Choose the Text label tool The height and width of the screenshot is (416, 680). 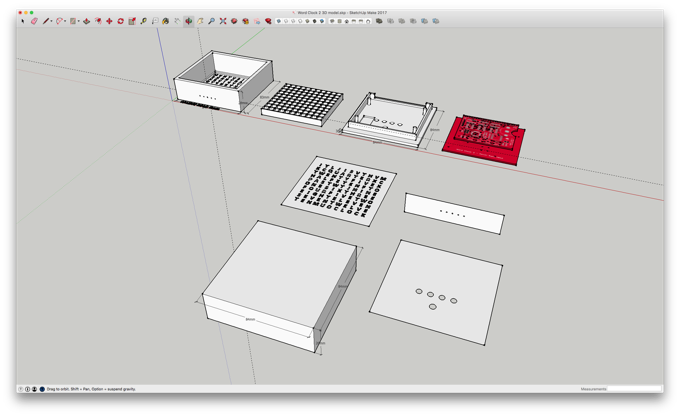click(x=155, y=21)
